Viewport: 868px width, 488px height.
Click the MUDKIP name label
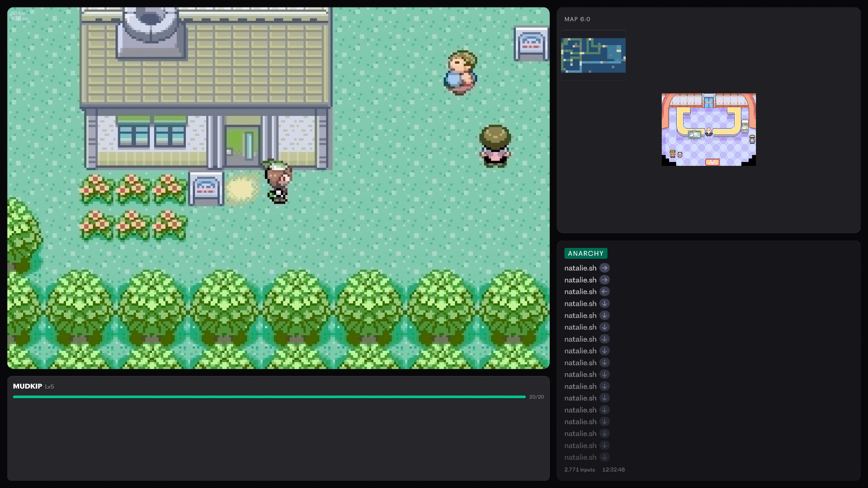tap(27, 386)
